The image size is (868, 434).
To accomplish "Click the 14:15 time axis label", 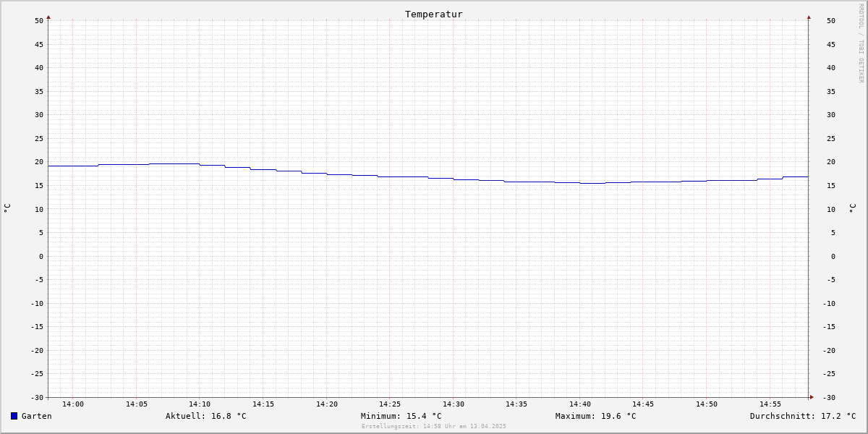I will click(x=263, y=404).
